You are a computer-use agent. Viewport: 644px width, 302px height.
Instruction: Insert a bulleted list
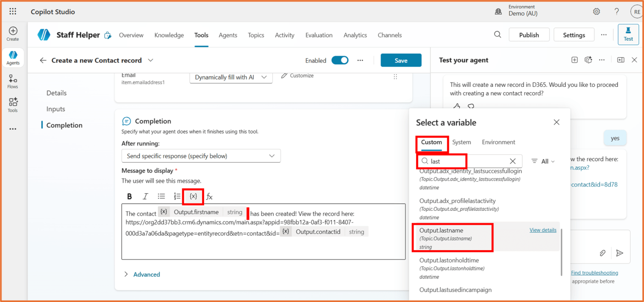pyautogui.click(x=161, y=196)
